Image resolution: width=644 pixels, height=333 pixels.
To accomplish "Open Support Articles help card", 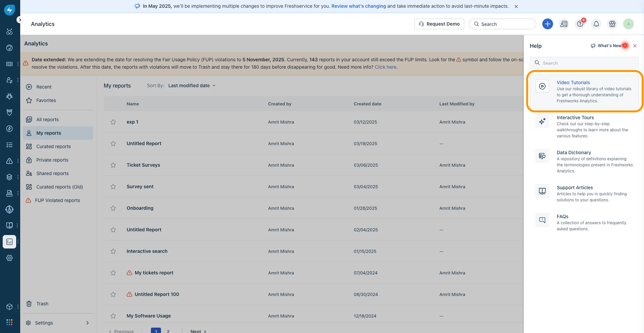I will pyautogui.click(x=584, y=193).
